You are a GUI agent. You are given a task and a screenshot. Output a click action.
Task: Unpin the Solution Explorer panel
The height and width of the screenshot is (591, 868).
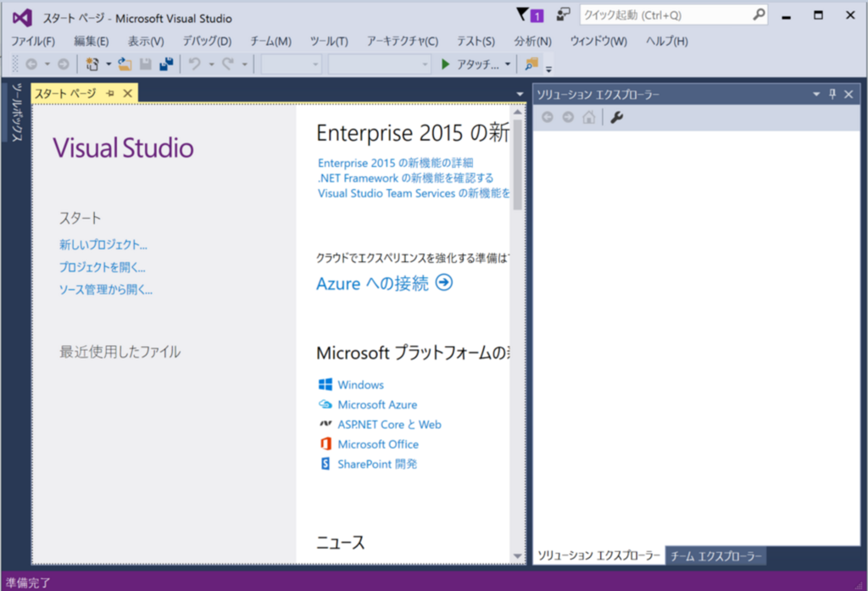[x=832, y=93]
